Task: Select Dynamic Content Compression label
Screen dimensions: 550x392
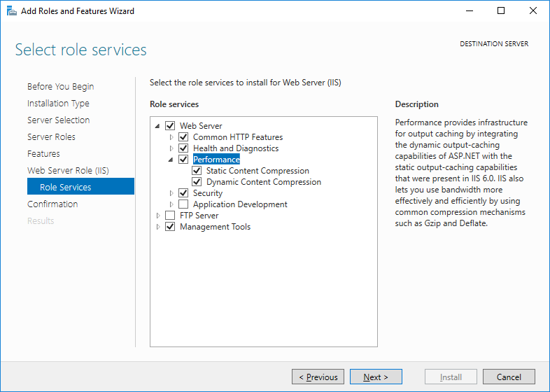Action: coord(264,182)
